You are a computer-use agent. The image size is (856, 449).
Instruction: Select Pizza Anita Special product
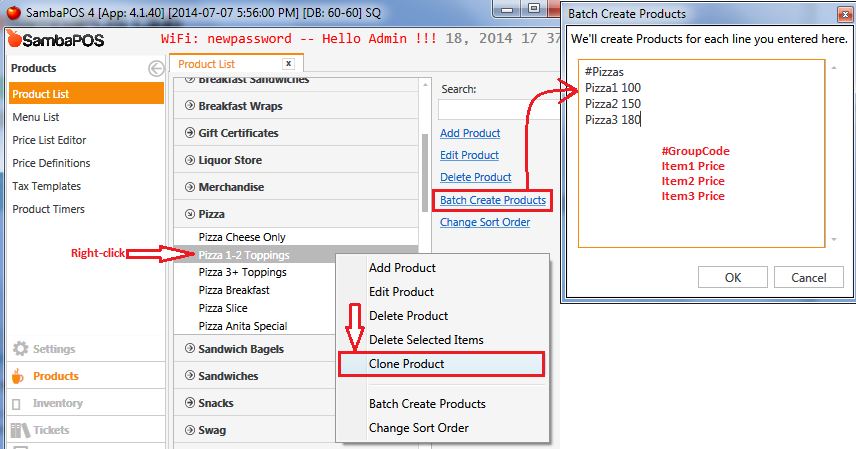point(243,326)
